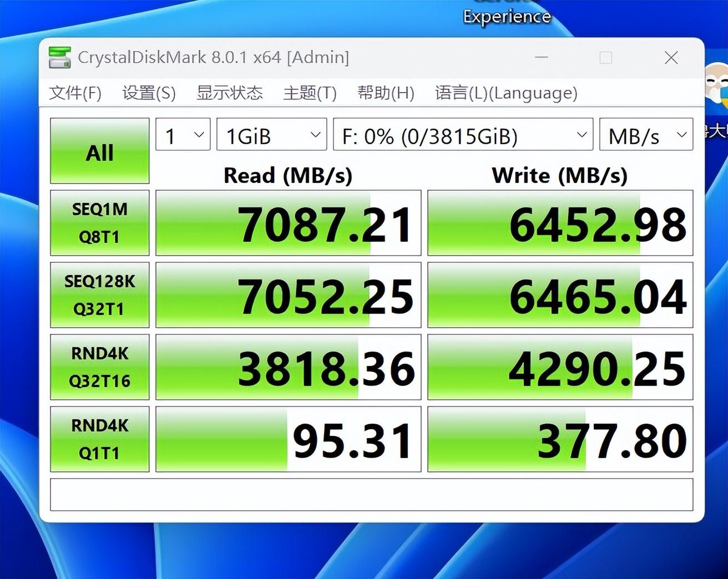Click the 4290.25 write result
The width and height of the screenshot is (728, 579).
pos(560,367)
